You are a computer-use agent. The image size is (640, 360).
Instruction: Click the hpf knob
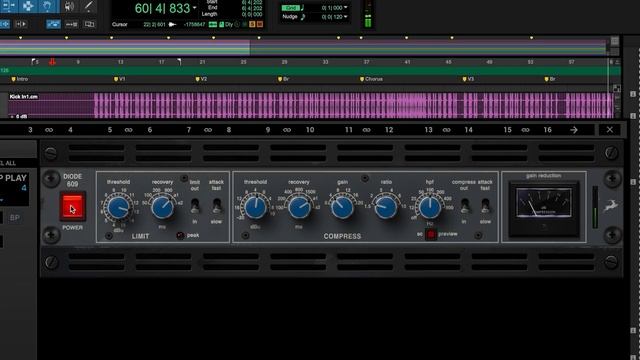click(x=430, y=207)
